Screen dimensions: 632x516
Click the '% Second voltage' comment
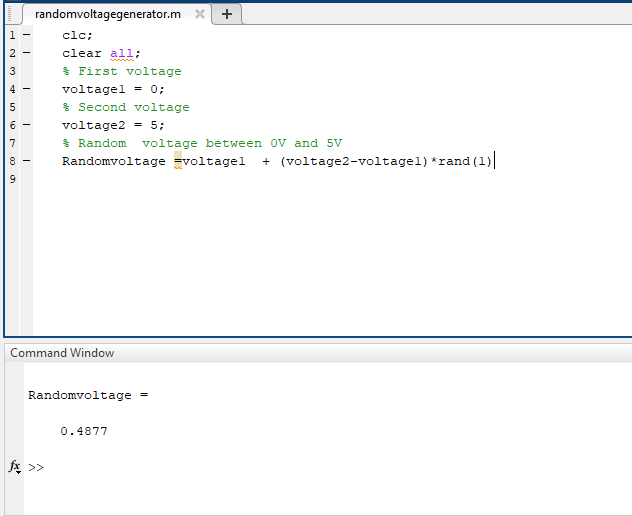(x=126, y=107)
